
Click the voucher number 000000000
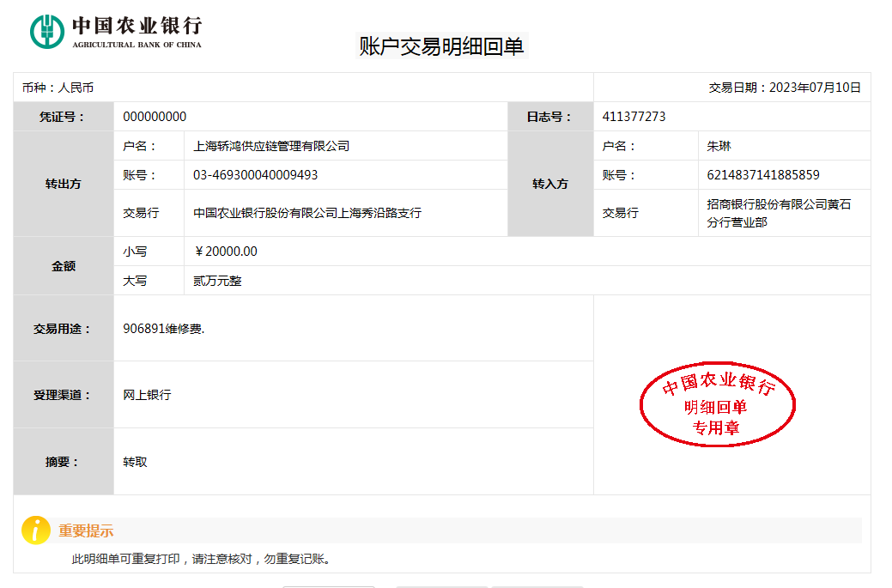(x=155, y=117)
